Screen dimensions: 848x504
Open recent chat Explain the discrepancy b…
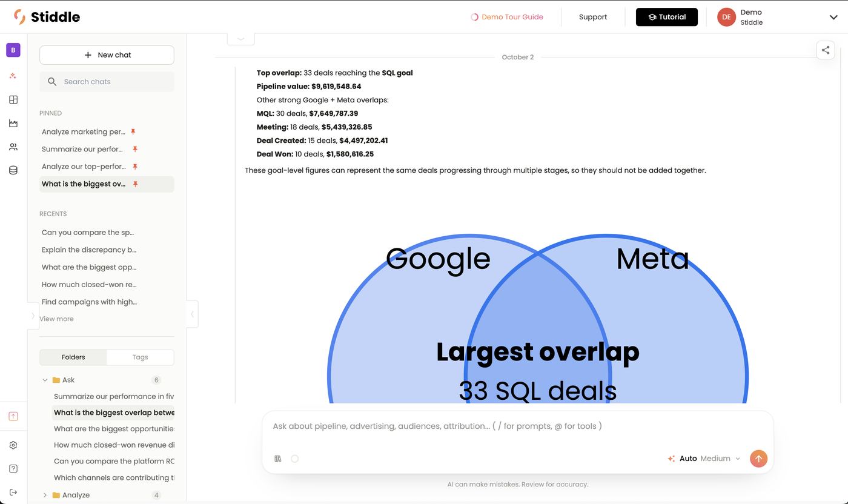pos(89,250)
